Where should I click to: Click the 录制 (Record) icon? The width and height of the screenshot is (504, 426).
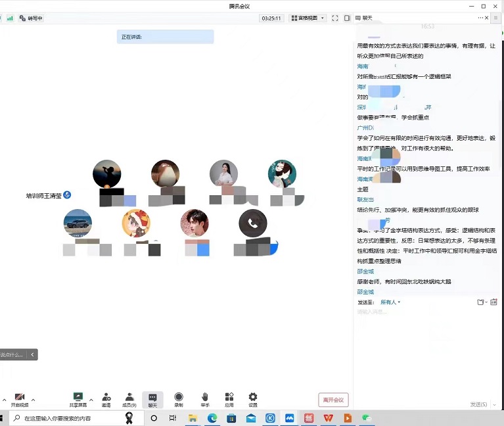click(179, 399)
